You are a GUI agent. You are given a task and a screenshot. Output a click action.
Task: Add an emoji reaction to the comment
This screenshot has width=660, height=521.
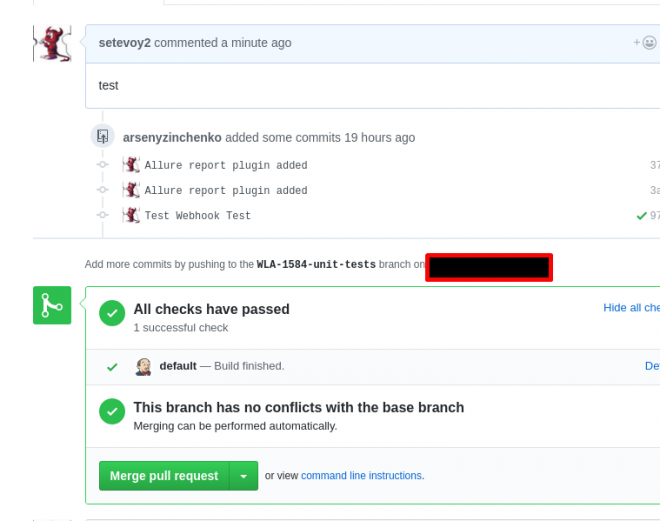(646, 43)
